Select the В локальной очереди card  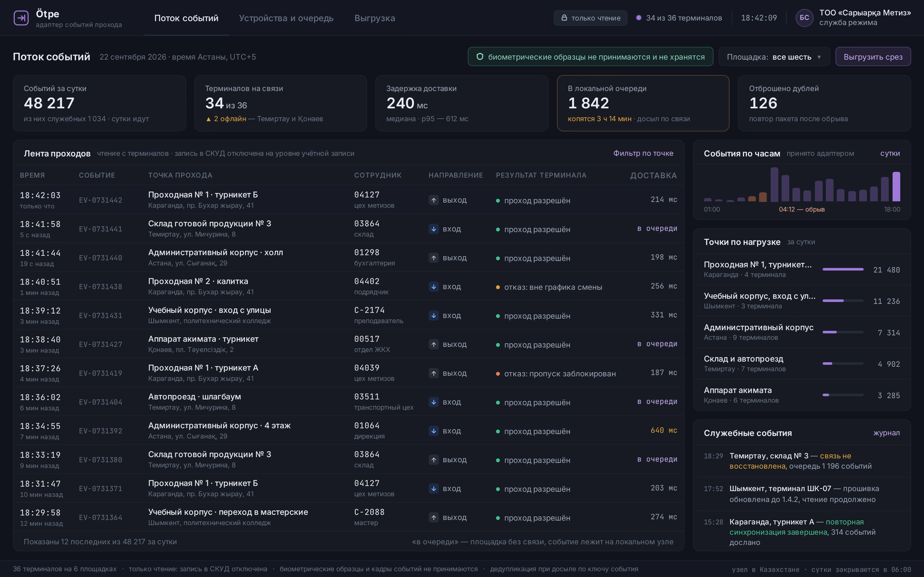coord(643,103)
